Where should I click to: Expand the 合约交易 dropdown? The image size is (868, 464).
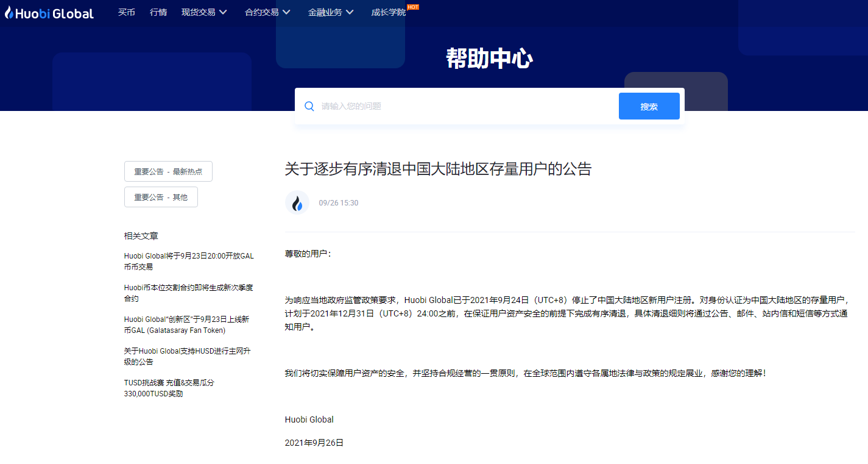(268, 12)
